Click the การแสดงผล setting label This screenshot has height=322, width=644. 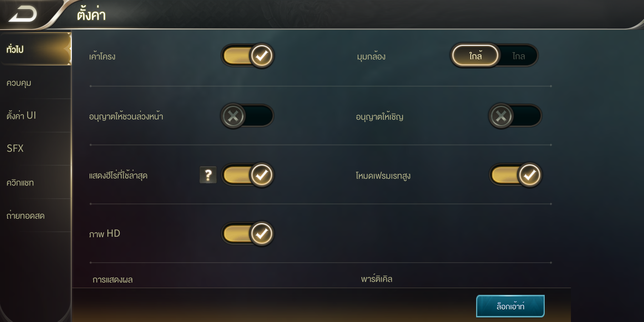(112, 279)
